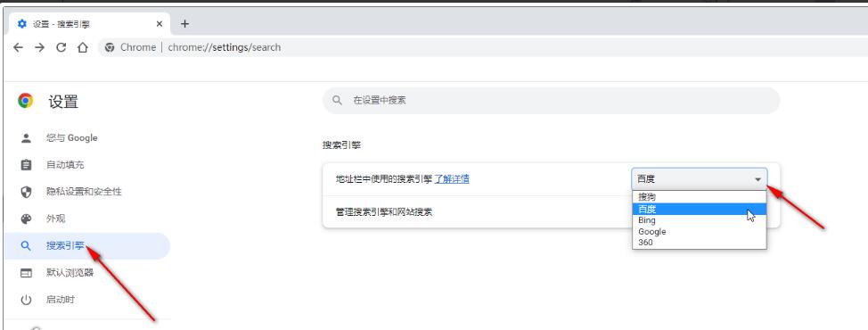
Task: Click the 地址栏中使用的搜索引擎 label
Action: pos(383,179)
